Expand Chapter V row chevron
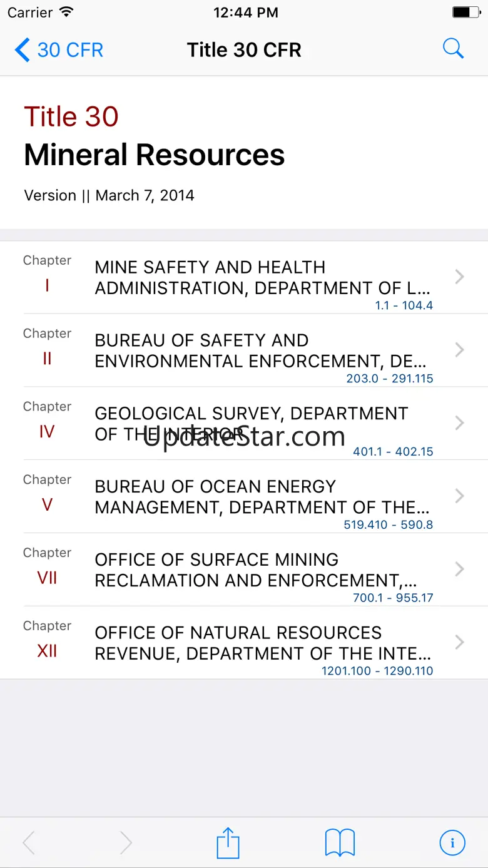488x868 pixels. (x=460, y=496)
